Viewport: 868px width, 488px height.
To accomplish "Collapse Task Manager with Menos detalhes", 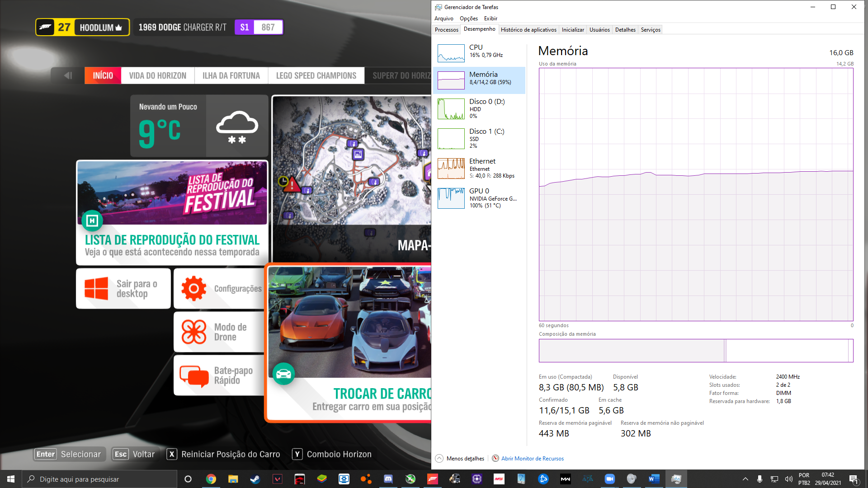I will [x=460, y=458].
